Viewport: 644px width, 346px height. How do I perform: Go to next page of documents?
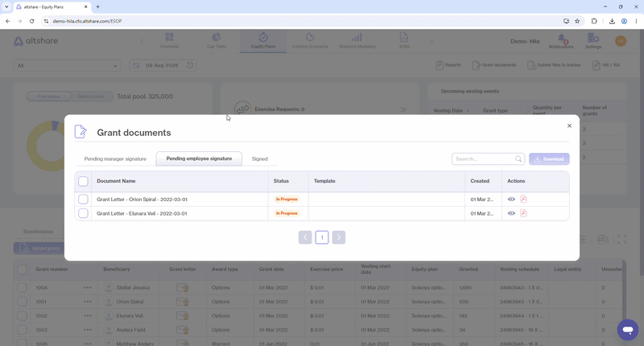coord(338,237)
